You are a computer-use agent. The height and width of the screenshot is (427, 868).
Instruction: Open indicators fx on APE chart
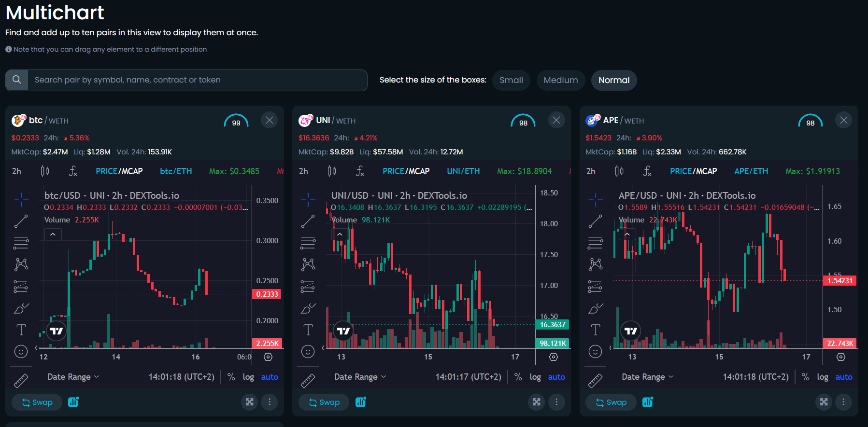[647, 171]
